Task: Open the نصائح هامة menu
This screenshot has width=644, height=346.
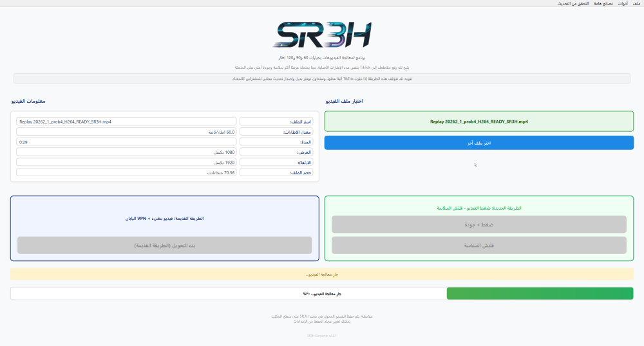Action: [603, 3]
